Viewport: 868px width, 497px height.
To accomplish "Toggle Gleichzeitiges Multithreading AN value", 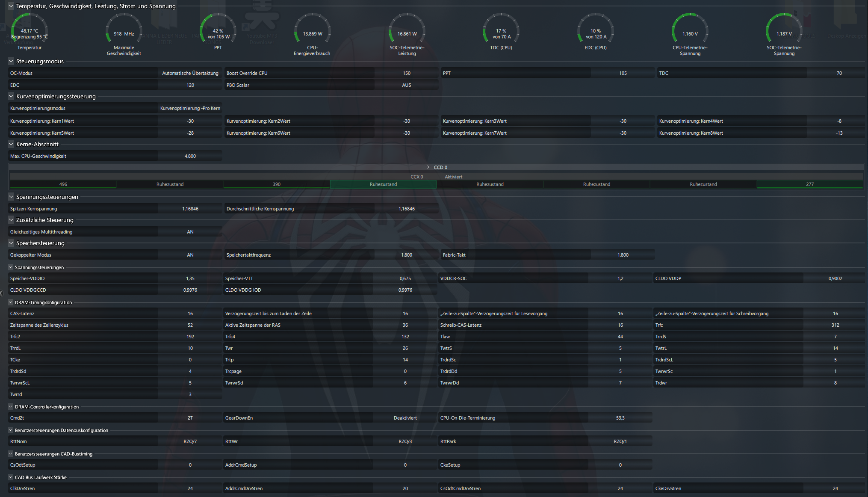I will [190, 232].
